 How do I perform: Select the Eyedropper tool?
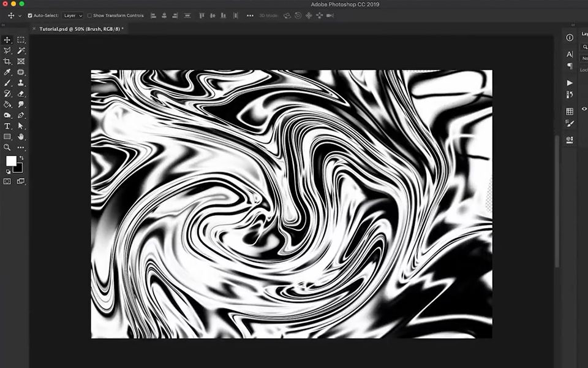pyautogui.click(x=7, y=72)
